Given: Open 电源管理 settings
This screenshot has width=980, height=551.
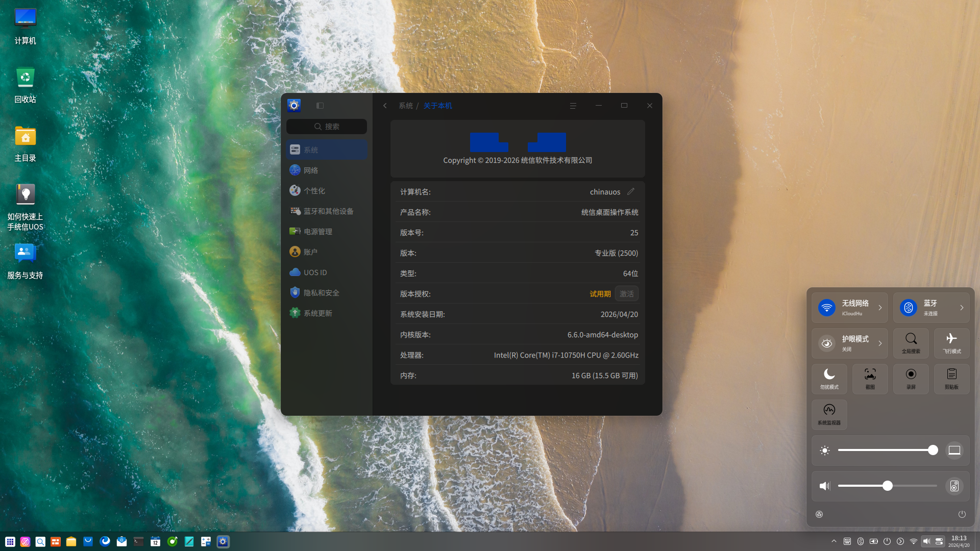Looking at the screenshot, I should click(x=327, y=232).
